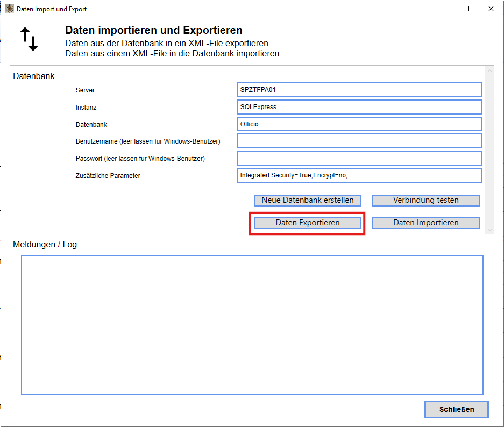Click the Zusätzliche Parameter field

359,175
